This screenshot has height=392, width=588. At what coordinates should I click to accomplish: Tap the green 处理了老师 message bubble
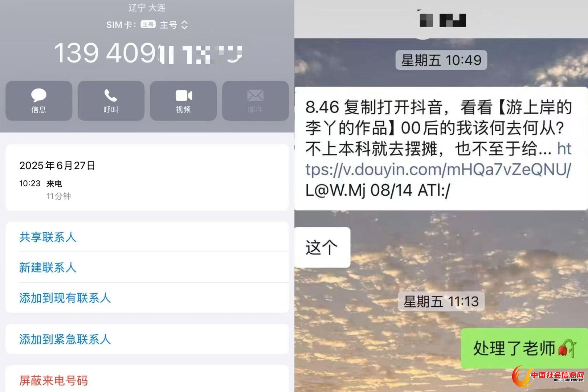(524, 348)
